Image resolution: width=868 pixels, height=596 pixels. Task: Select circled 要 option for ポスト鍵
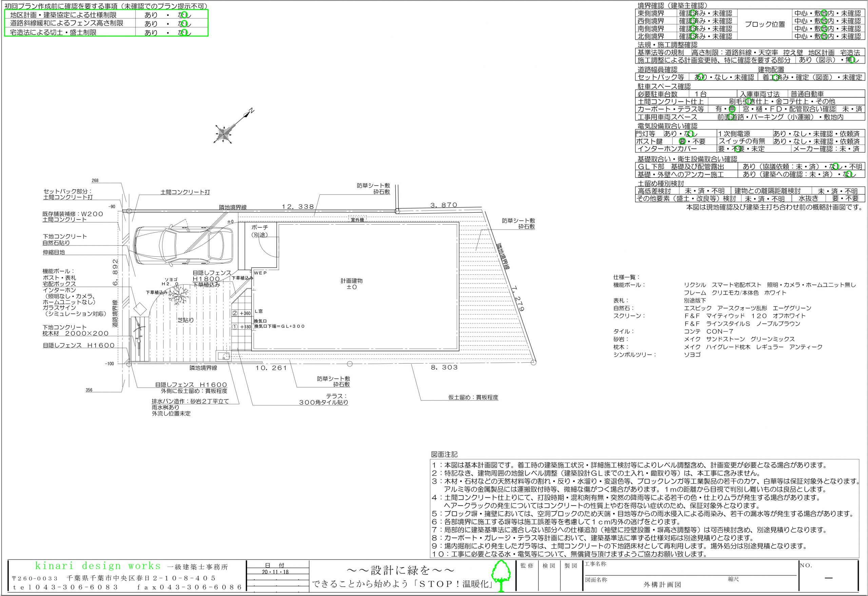point(682,141)
